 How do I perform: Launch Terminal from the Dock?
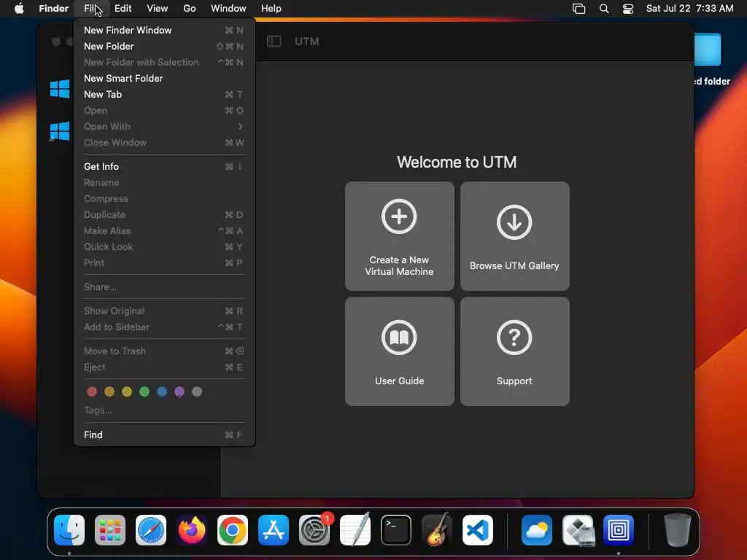[x=396, y=530]
